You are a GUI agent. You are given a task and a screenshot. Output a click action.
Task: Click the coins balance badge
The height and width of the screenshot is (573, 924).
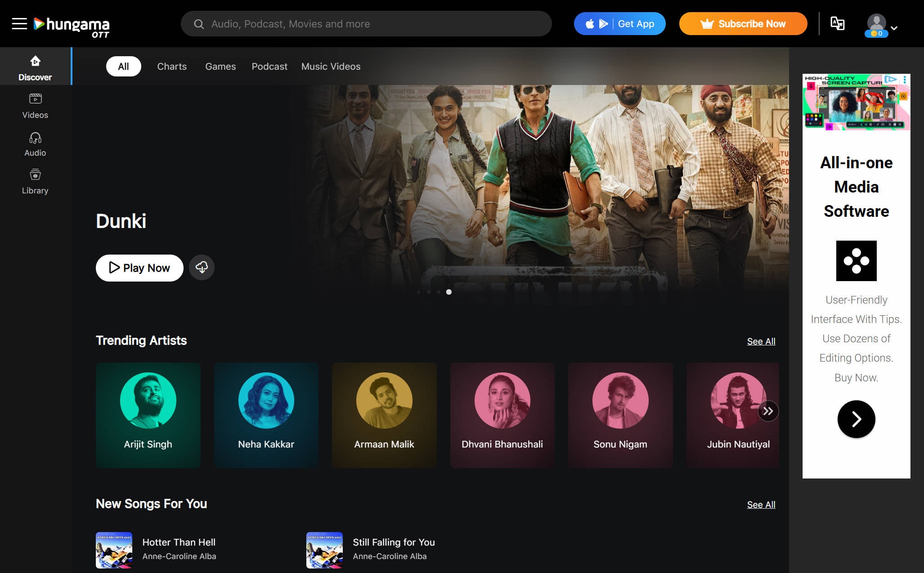tap(876, 33)
